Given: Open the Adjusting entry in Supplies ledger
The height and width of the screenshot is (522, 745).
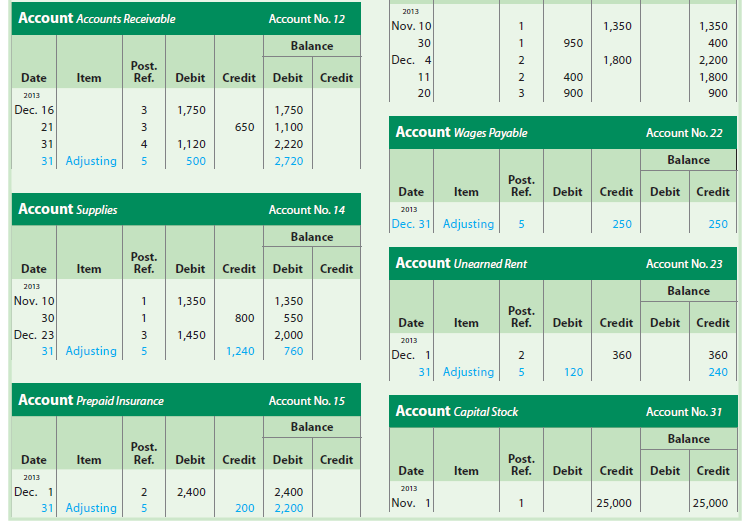Looking at the screenshot, I should click(x=91, y=351).
